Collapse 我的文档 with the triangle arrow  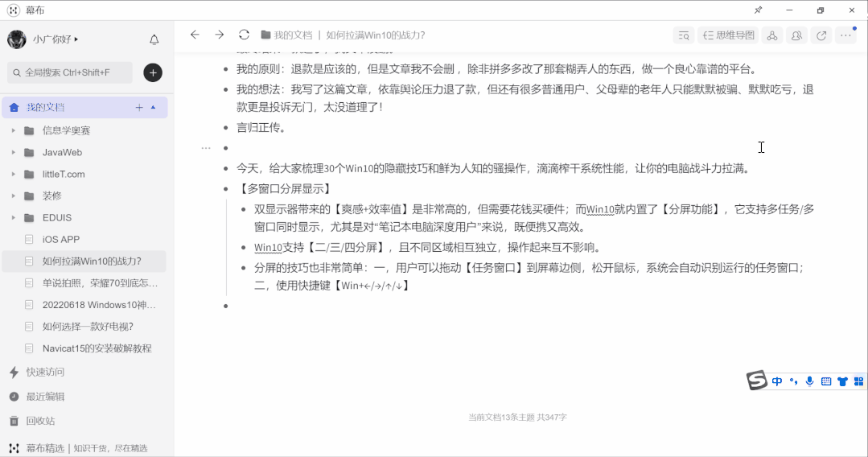[x=154, y=108]
